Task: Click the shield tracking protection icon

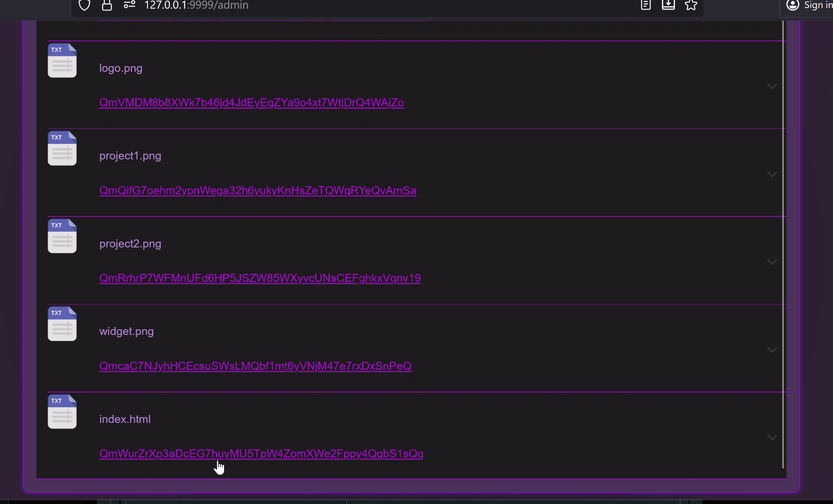Action: click(84, 5)
